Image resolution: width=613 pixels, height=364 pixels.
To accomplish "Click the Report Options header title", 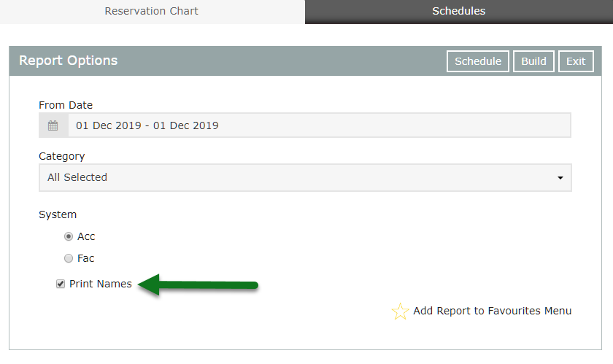I will click(x=69, y=61).
